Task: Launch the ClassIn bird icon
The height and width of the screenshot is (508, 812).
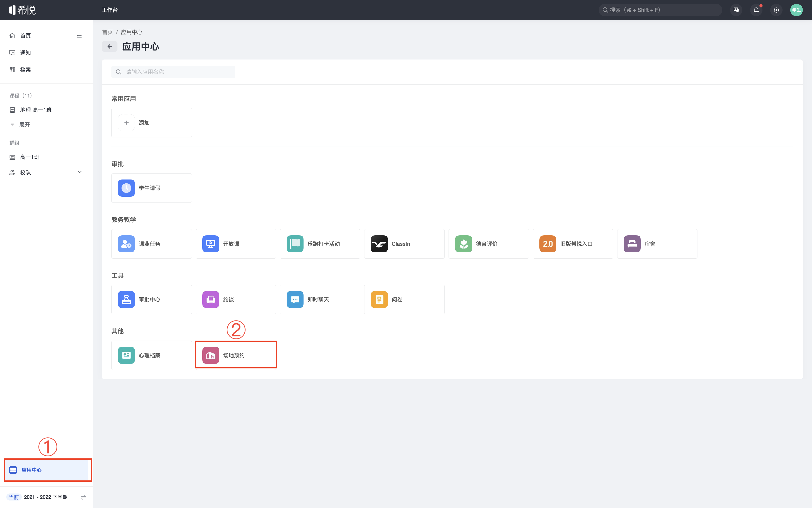Action: tap(379, 244)
